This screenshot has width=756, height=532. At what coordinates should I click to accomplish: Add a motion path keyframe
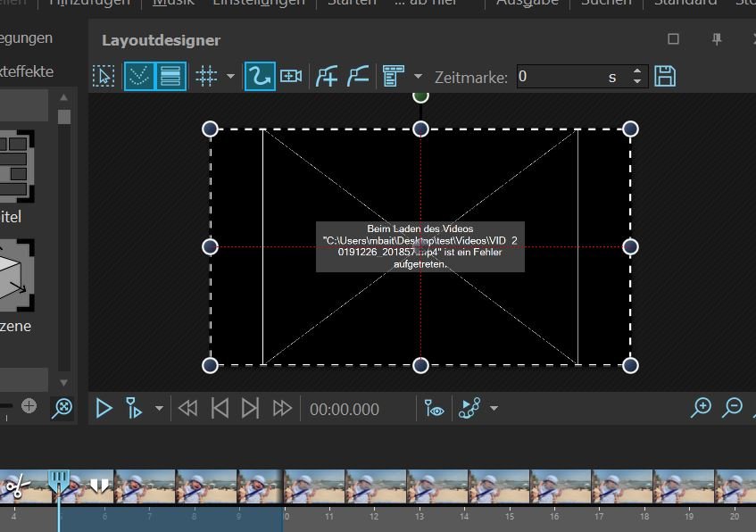[x=327, y=77]
